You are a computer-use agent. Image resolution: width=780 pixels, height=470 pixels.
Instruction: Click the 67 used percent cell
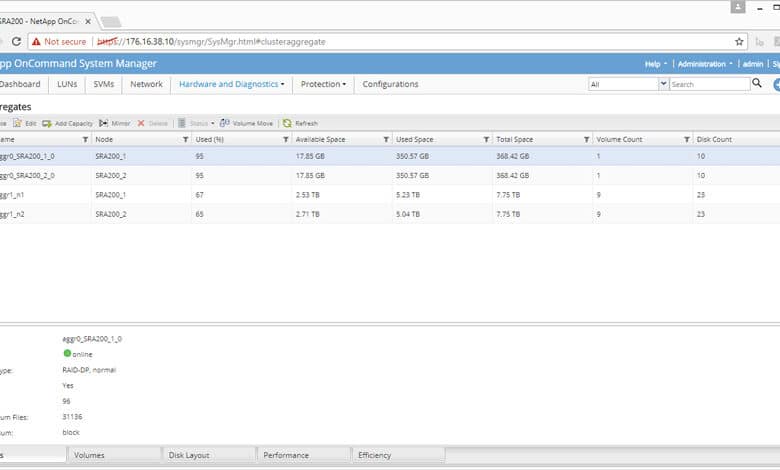199,195
